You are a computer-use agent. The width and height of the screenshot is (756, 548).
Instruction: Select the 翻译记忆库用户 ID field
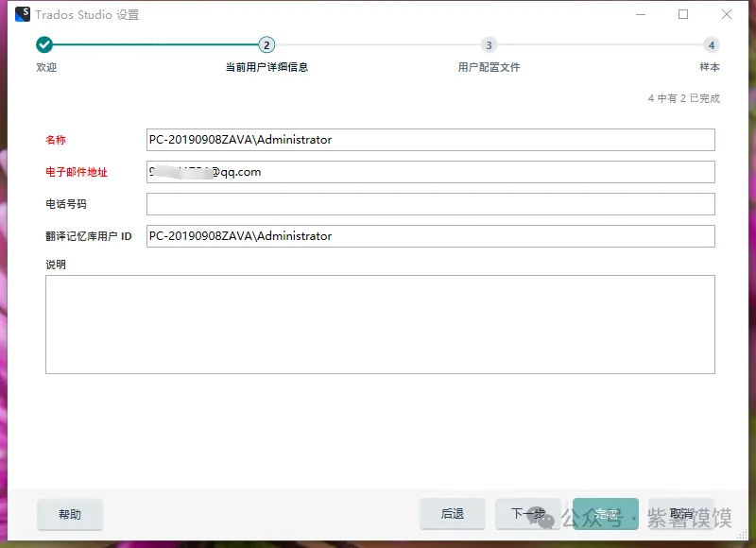coord(430,236)
